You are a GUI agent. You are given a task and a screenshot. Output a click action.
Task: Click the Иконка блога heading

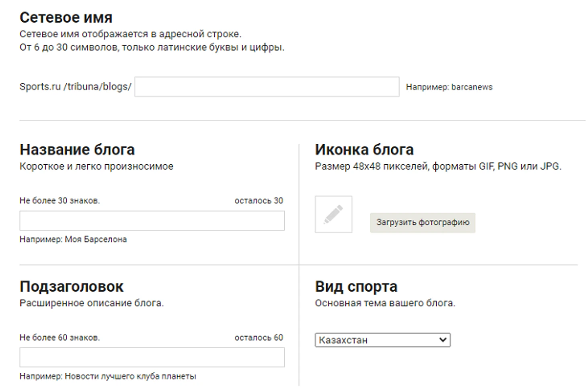coord(364,150)
